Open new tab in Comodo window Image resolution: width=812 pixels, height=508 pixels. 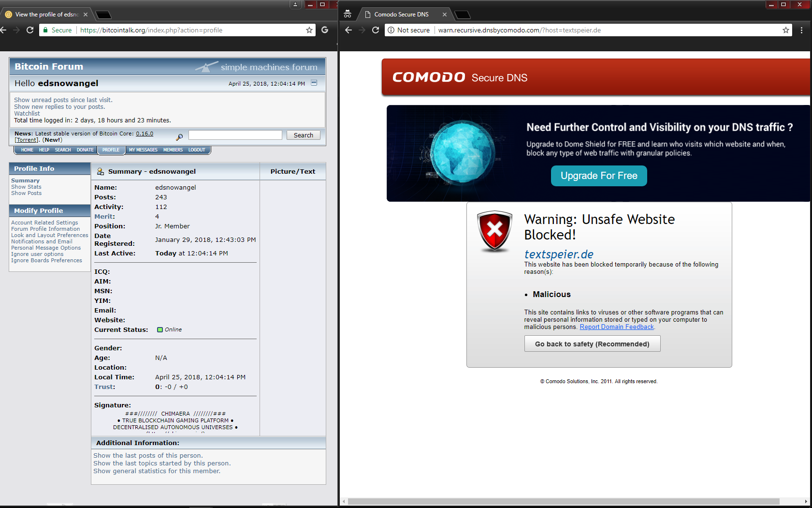click(x=463, y=15)
